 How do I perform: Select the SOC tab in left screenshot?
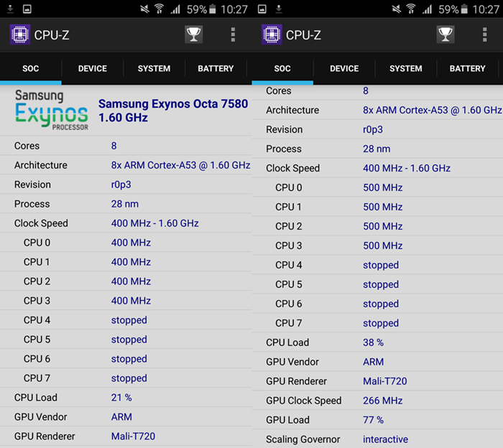pos(31,69)
